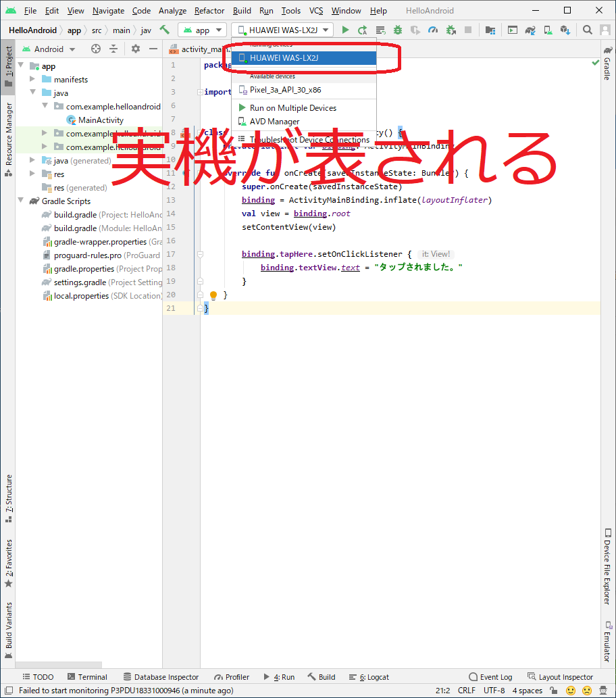Viewport: 616px width, 698px height.
Task: Open the Build menu
Action: [241, 10]
